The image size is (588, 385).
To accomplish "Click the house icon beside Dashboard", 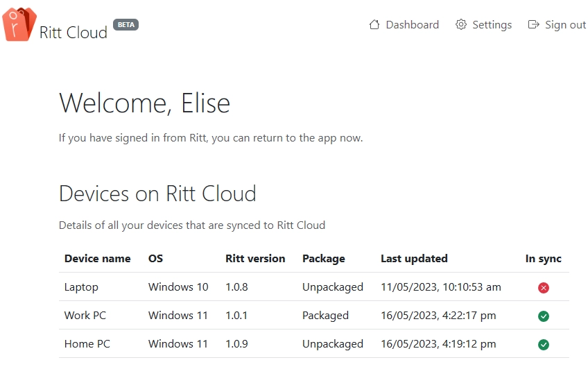I will (374, 25).
